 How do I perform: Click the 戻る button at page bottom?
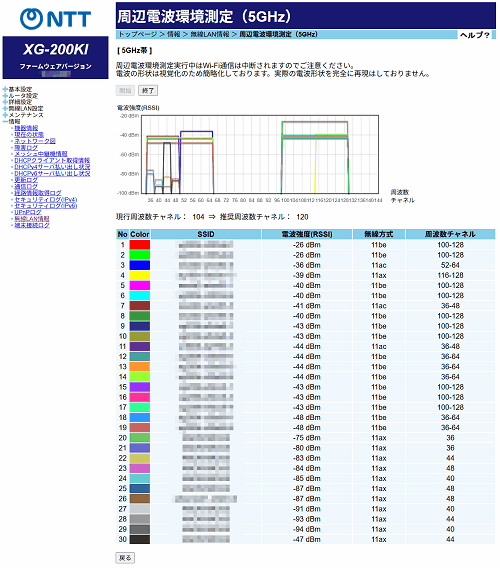tap(125, 558)
